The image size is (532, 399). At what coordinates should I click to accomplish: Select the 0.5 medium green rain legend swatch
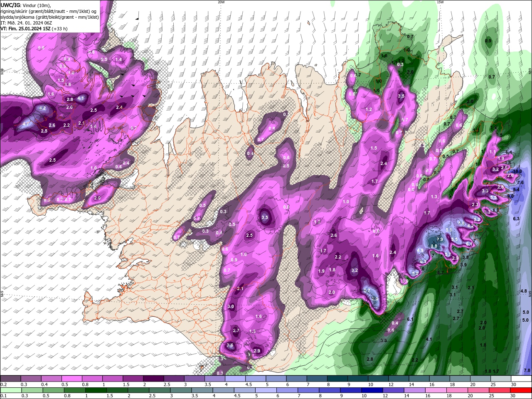coord(53,390)
